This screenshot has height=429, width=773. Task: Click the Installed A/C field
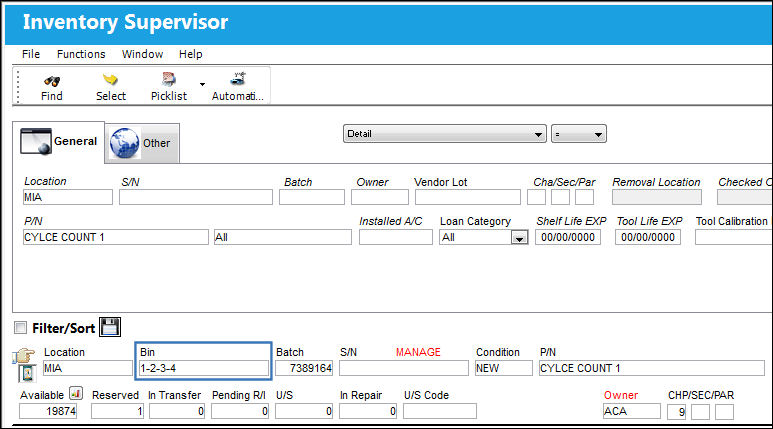click(x=396, y=237)
